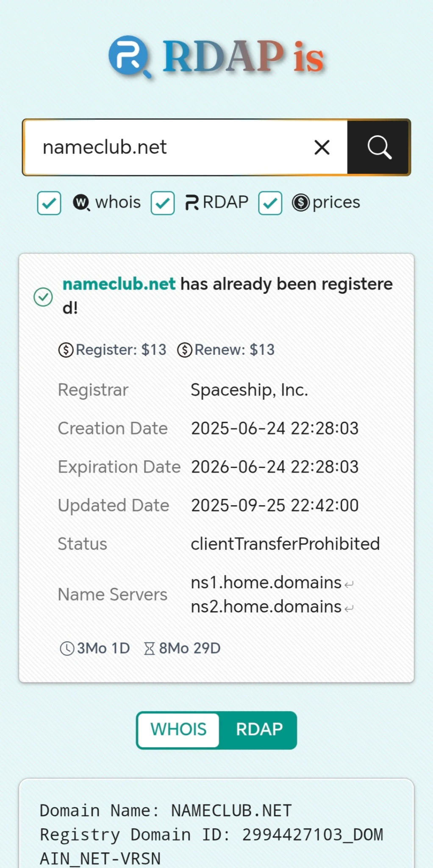Open ns1.home.domains name server link
Image resolution: width=433 pixels, height=868 pixels.
[x=266, y=583]
